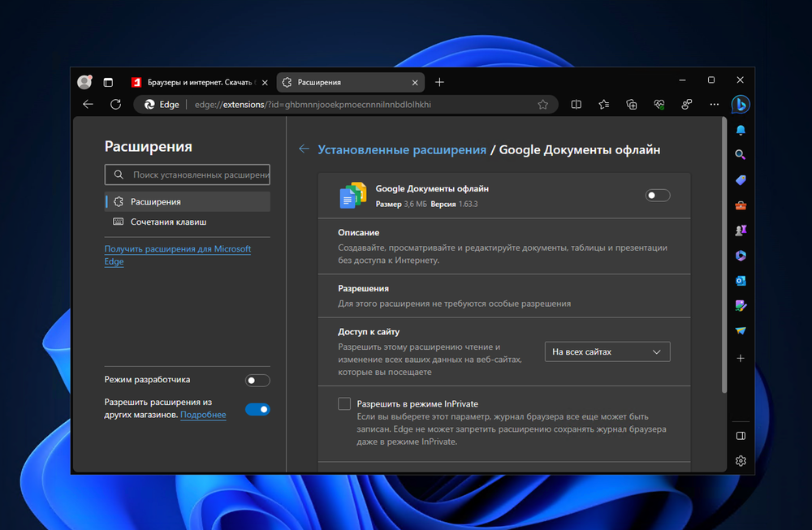Image resolution: width=812 pixels, height=530 pixels.
Task: Toggle Режим разработчика switch
Action: (x=257, y=381)
